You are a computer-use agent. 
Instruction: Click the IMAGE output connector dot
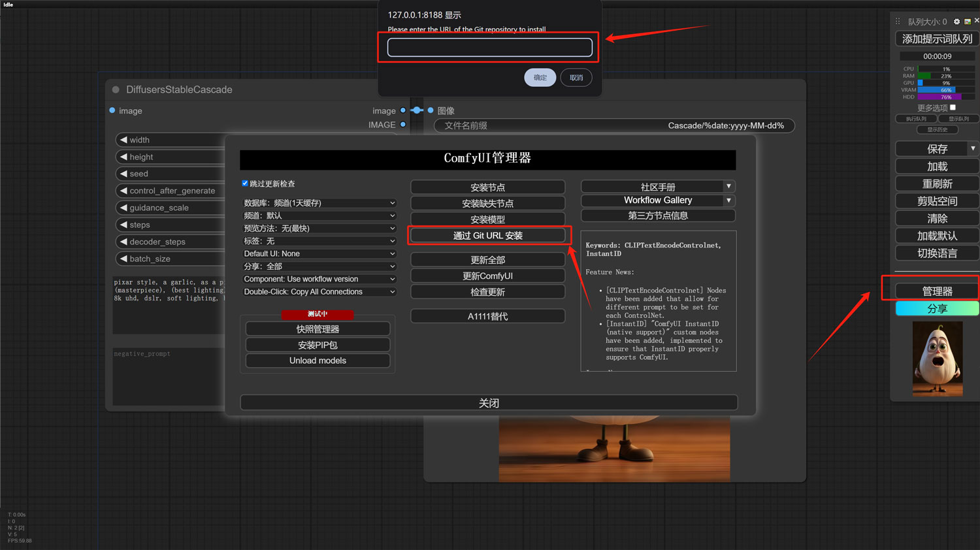tap(403, 124)
